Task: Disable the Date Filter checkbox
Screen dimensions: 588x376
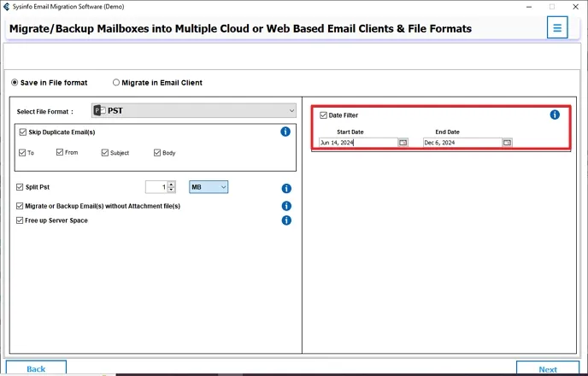Action: coord(323,115)
